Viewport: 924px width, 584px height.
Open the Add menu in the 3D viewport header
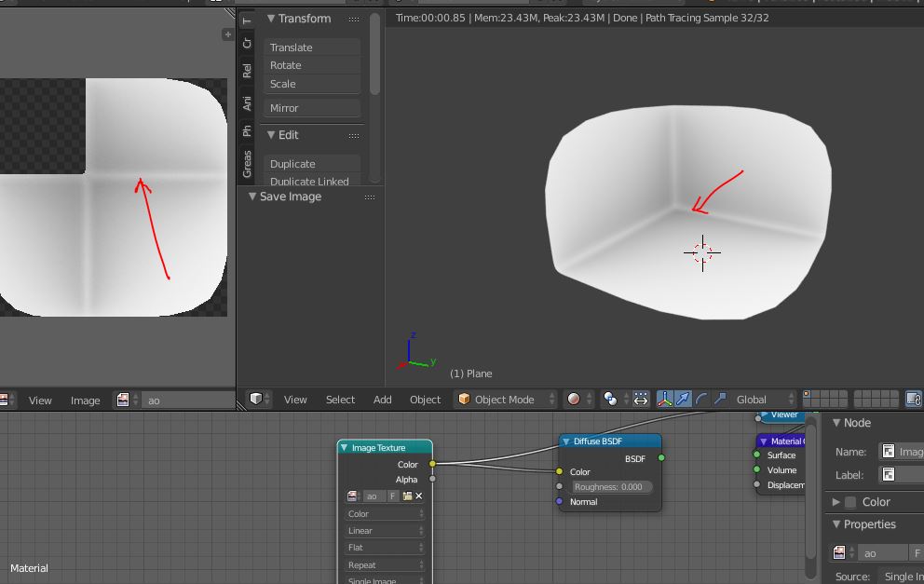click(x=382, y=399)
